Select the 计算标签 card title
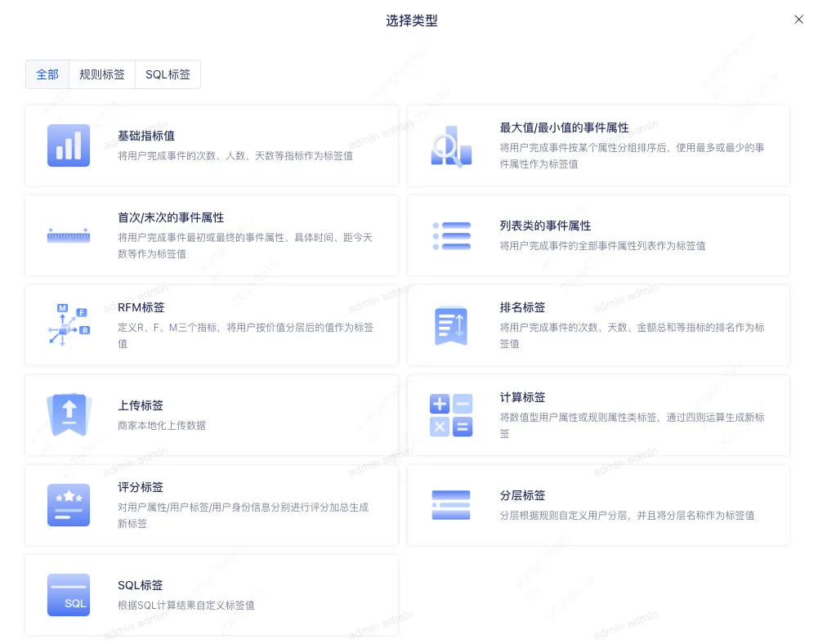 [522, 397]
